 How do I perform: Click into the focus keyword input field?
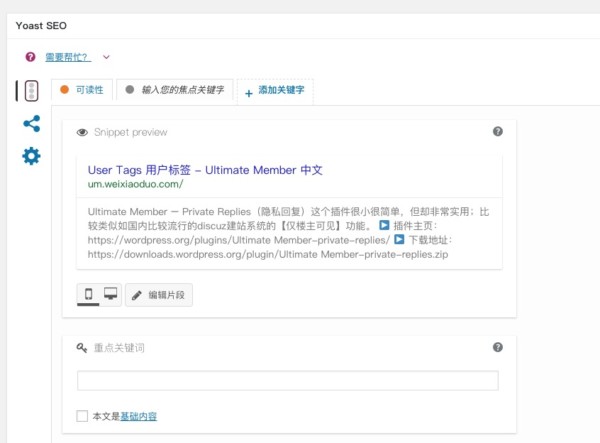click(x=288, y=381)
